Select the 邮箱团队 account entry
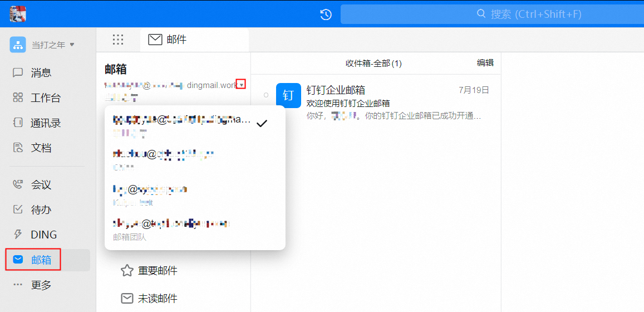This screenshot has width=644, height=312. coord(195,230)
